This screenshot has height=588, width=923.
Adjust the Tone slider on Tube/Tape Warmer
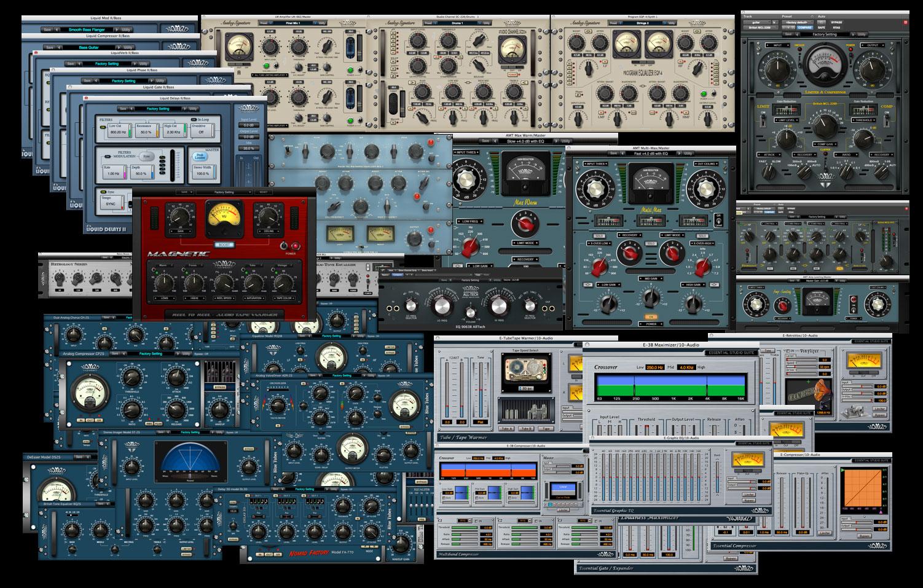[480, 389]
